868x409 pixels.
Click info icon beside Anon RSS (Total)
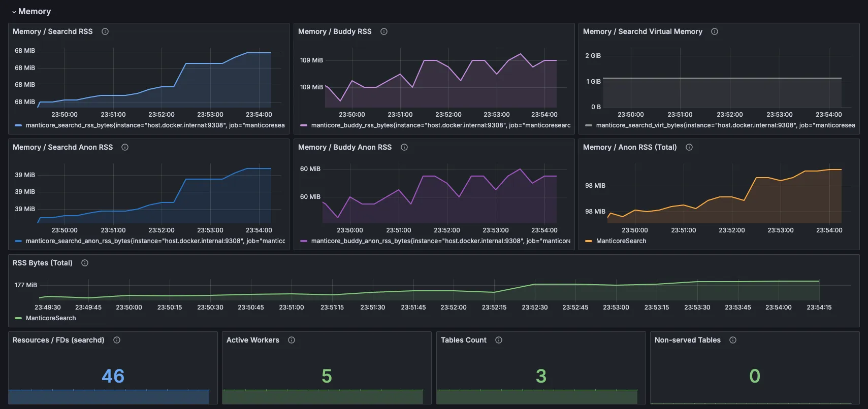coord(689,147)
